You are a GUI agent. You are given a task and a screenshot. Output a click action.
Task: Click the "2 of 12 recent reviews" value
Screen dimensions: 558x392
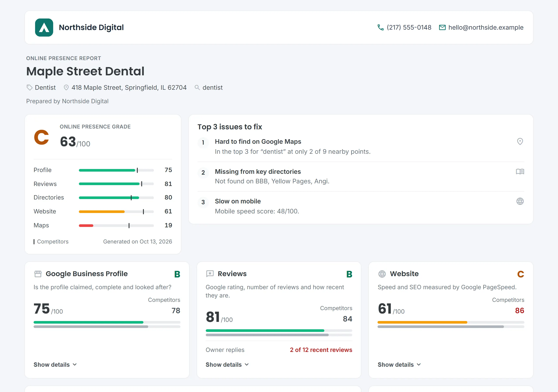(321, 350)
